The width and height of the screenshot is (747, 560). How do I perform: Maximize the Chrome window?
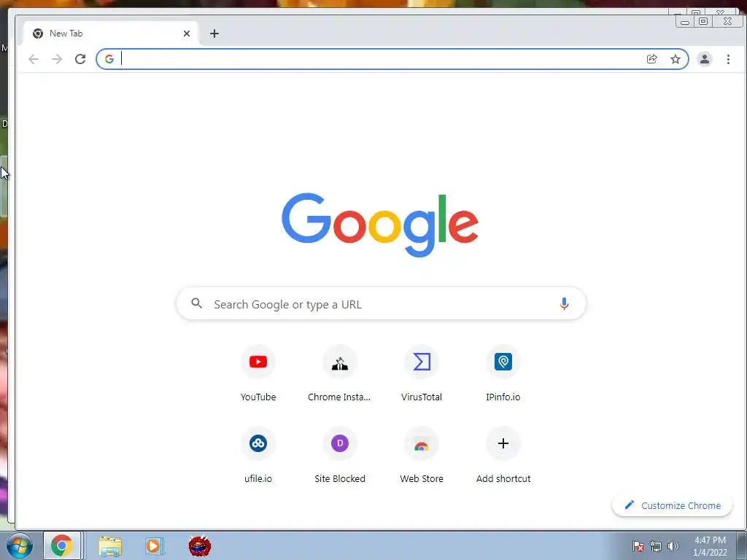click(x=703, y=21)
